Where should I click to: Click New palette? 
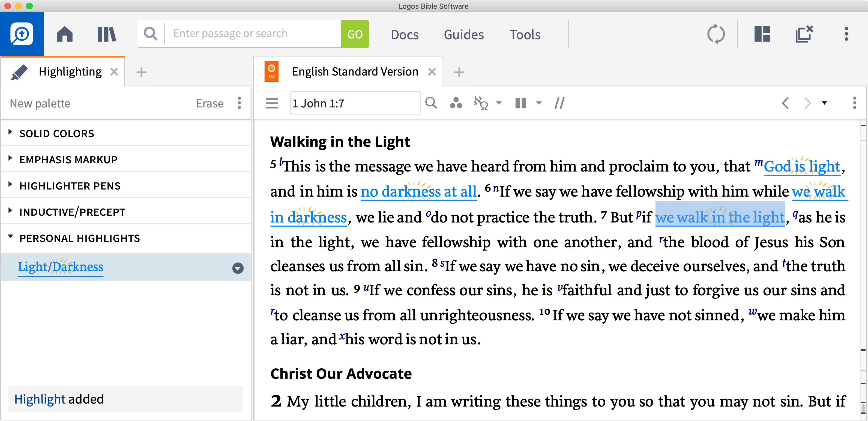point(40,103)
